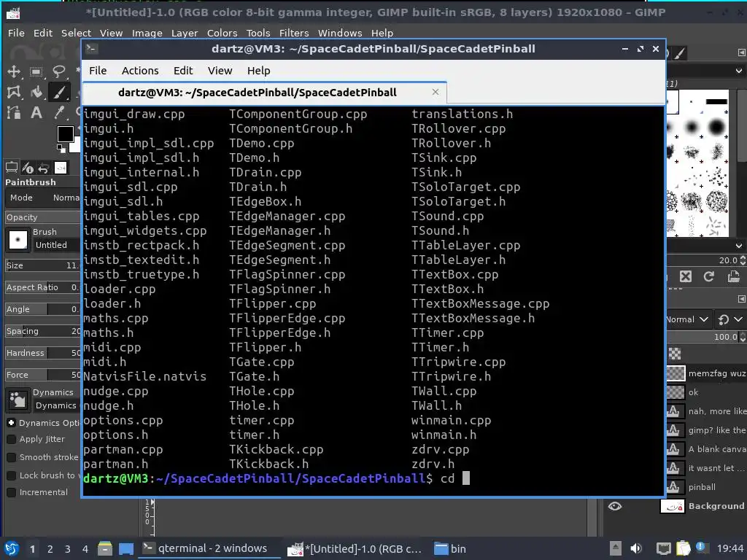Screen dimensions: 747x560
Task: Open the layer mode group switch dropdown
Action: click(x=729, y=319)
